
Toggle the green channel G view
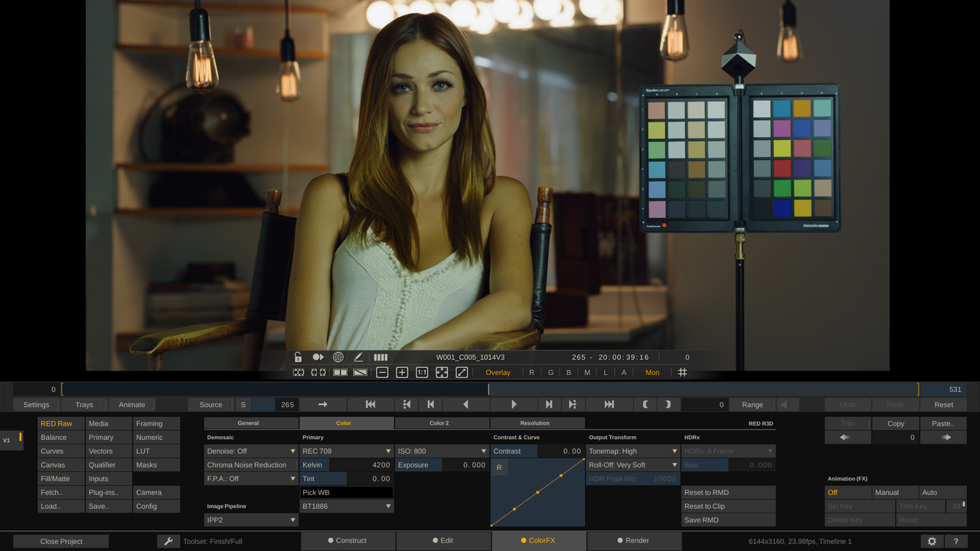tap(550, 373)
